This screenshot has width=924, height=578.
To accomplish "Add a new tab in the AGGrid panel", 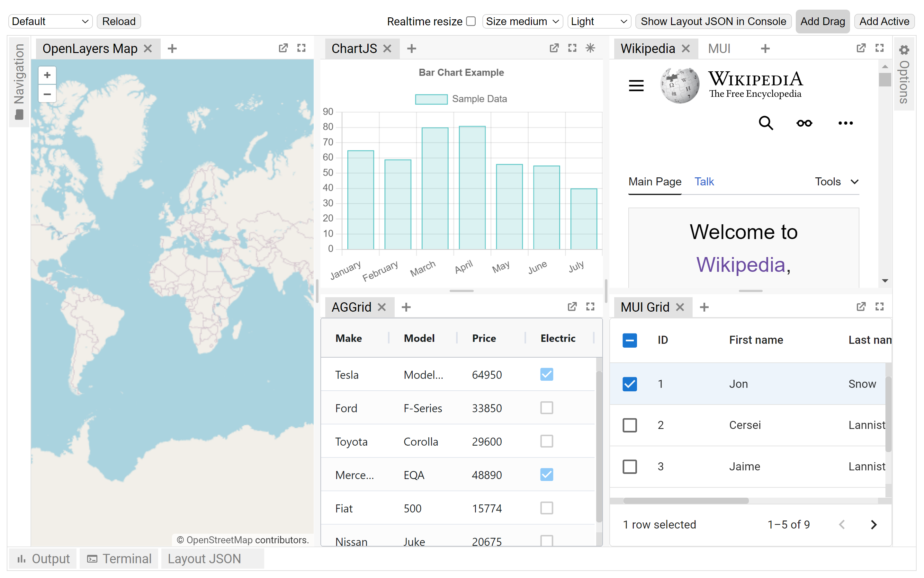I will click(x=406, y=307).
